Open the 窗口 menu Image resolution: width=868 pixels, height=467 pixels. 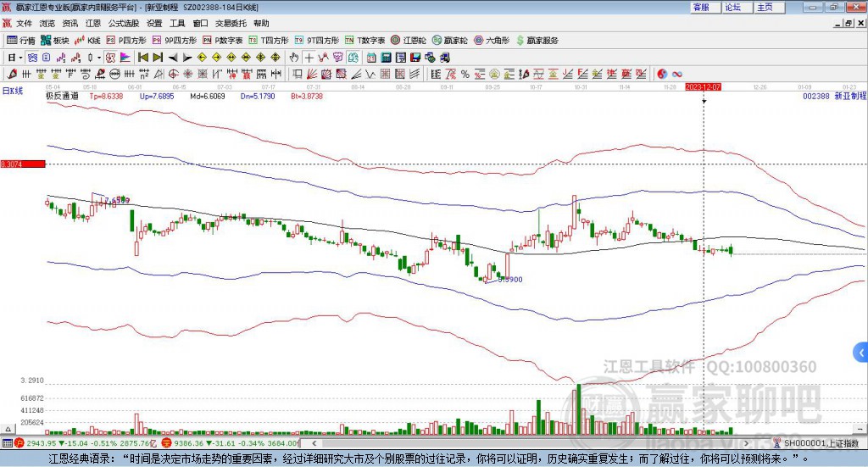[200, 23]
